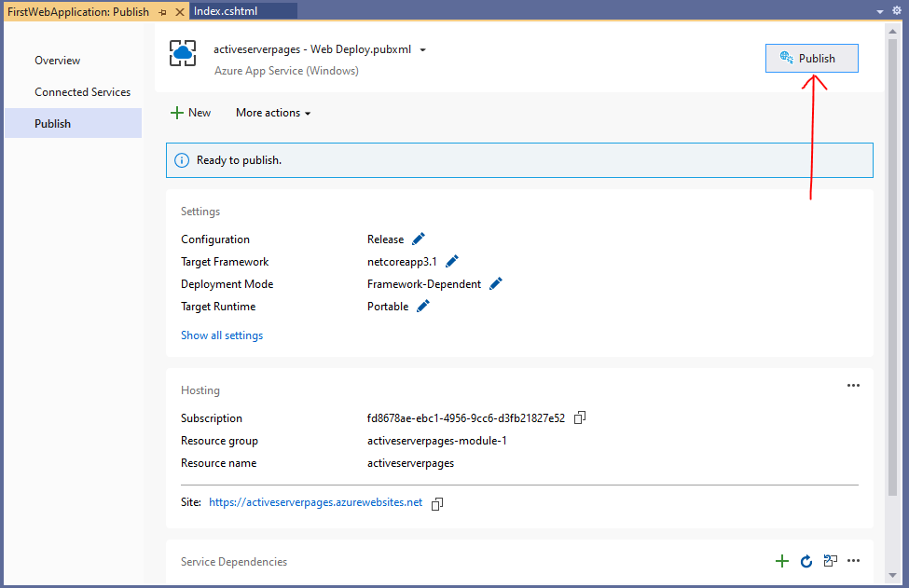This screenshot has width=909, height=588.
Task: Click the Service Dependencies heading
Action: tap(234, 561)
